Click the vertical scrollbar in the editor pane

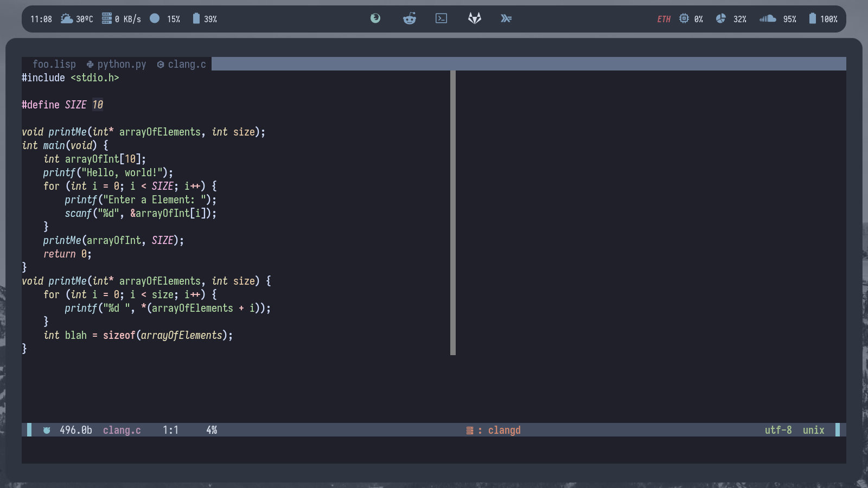tap(453, 213)
